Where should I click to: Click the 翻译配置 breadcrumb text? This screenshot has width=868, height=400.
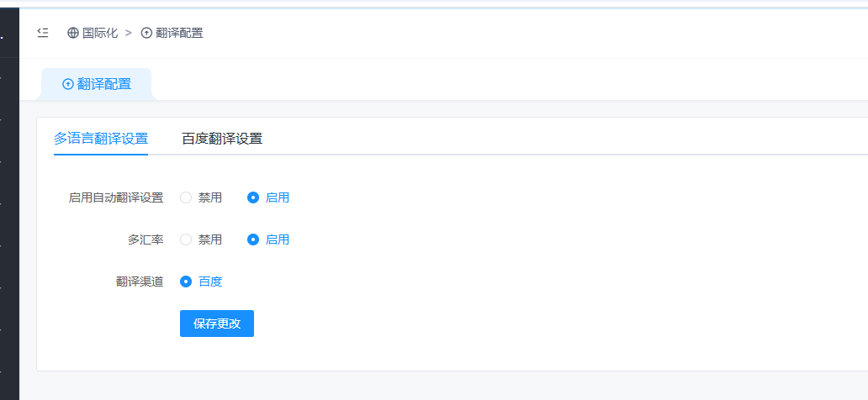coord(179,33)
